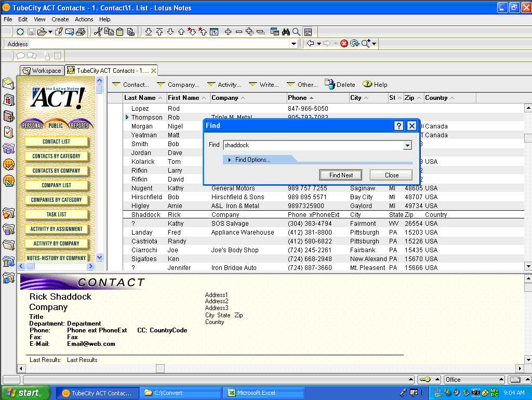Open the Create menu

60,19
